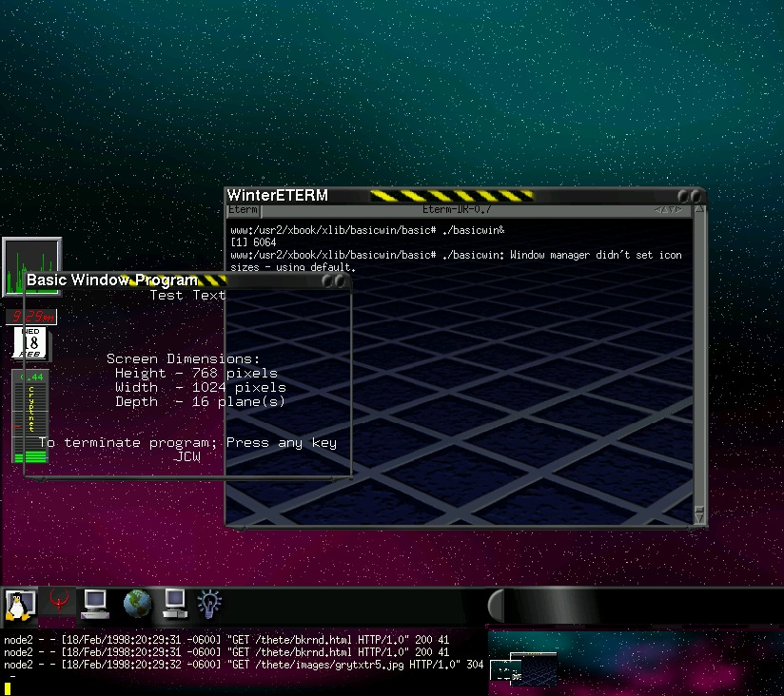Click the Earth globe launcher icon
The image size is (784, 696).
pyautogui.click(x=137, y=604)
